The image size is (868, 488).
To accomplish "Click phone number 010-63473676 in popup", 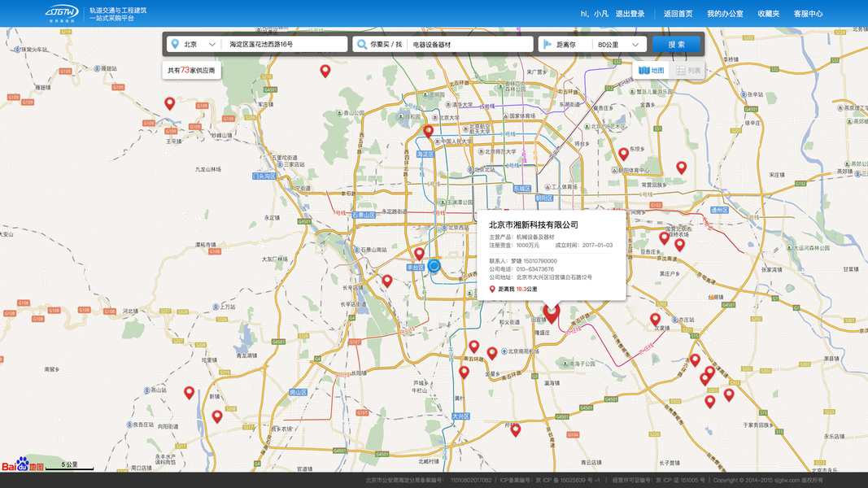I will click(534, 269).
